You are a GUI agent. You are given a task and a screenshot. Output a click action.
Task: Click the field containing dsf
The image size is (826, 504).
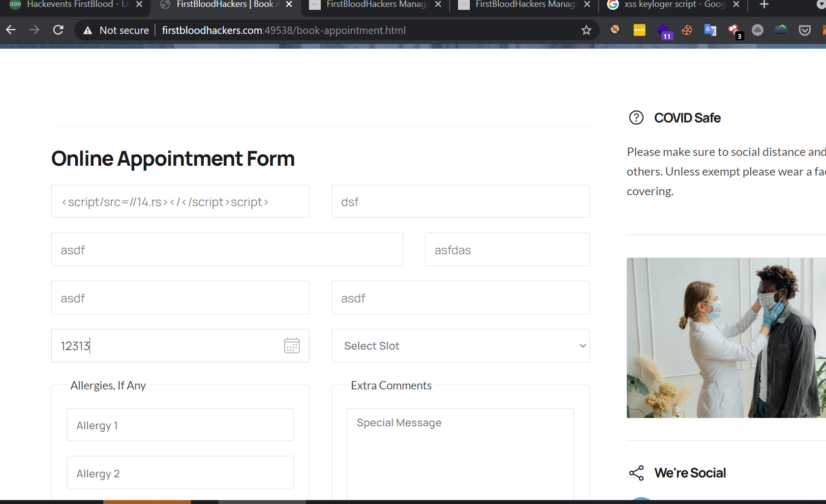(460, 202)
